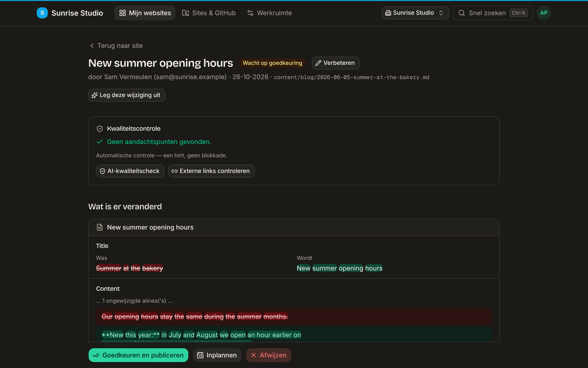Open the Werkruimte tab
This screenshot has height=368, width=588.
click(269, 13)
